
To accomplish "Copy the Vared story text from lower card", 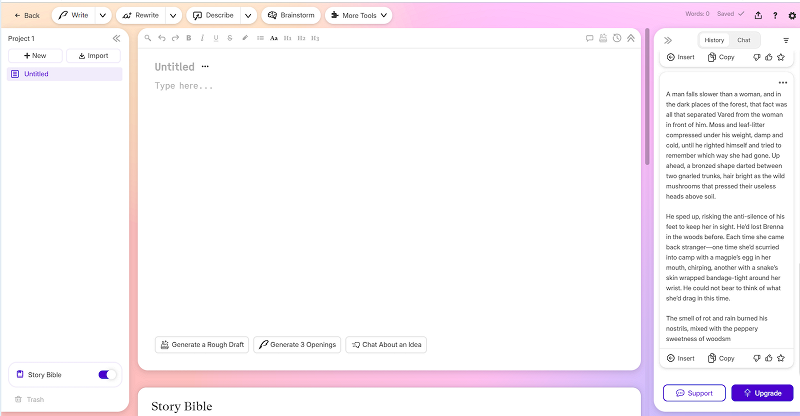I will (721, 358).
